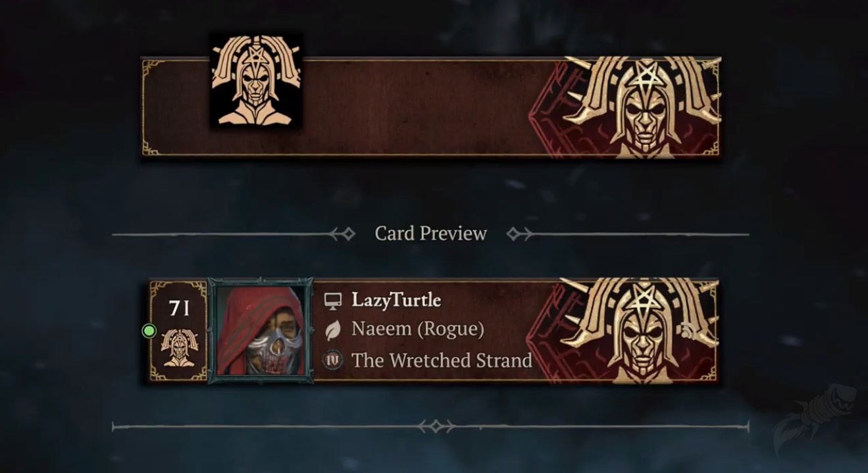
Task: Click the leaf icon next to Naeem (Rogue)
Action: tap(334, 330)
